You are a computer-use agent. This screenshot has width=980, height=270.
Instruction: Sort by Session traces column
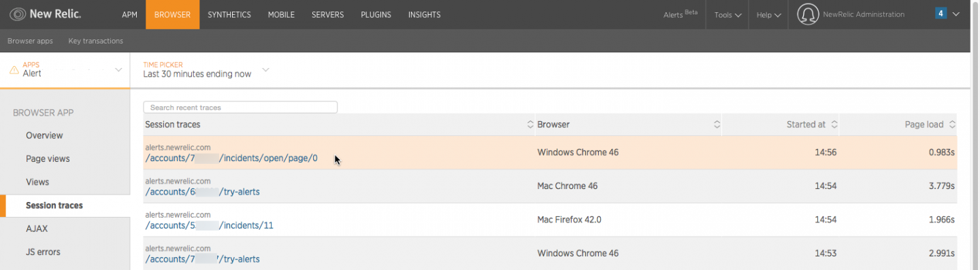coord(530,124)
